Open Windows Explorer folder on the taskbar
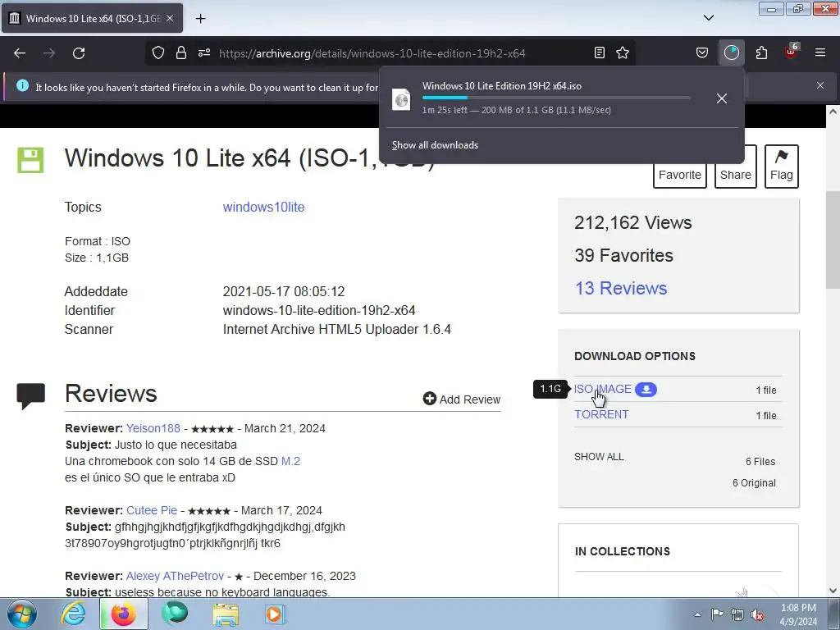This screenshot has height=630, width=840. [226, 614]
